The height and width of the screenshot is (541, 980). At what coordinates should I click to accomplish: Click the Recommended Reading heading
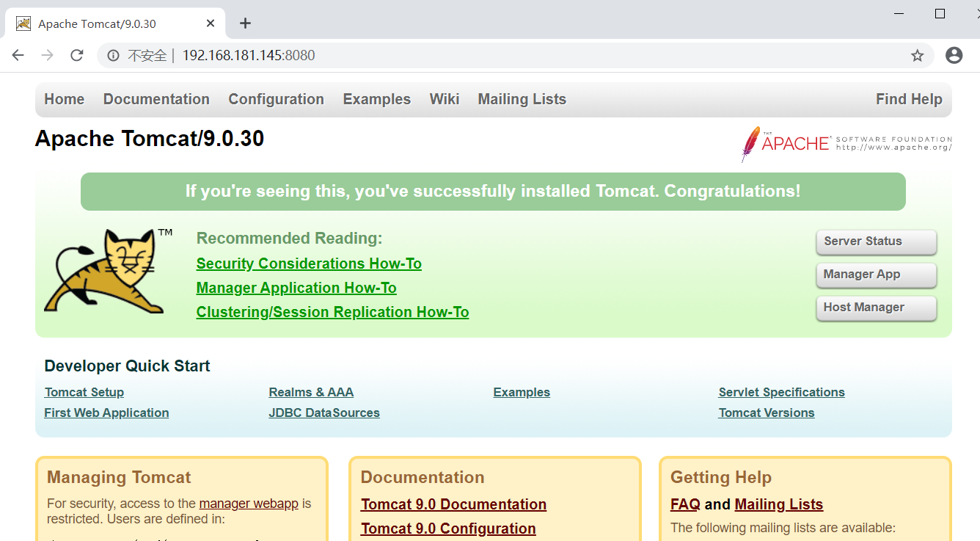tap(289, 239)
